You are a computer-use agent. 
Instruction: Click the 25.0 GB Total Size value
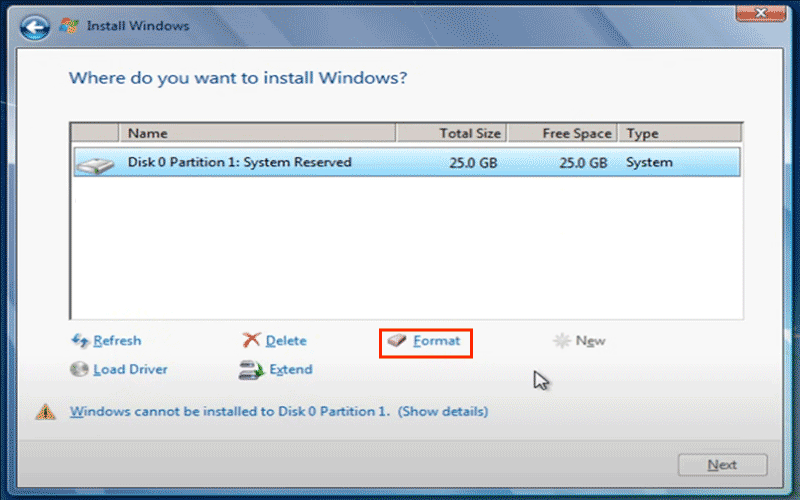(473, 163)
